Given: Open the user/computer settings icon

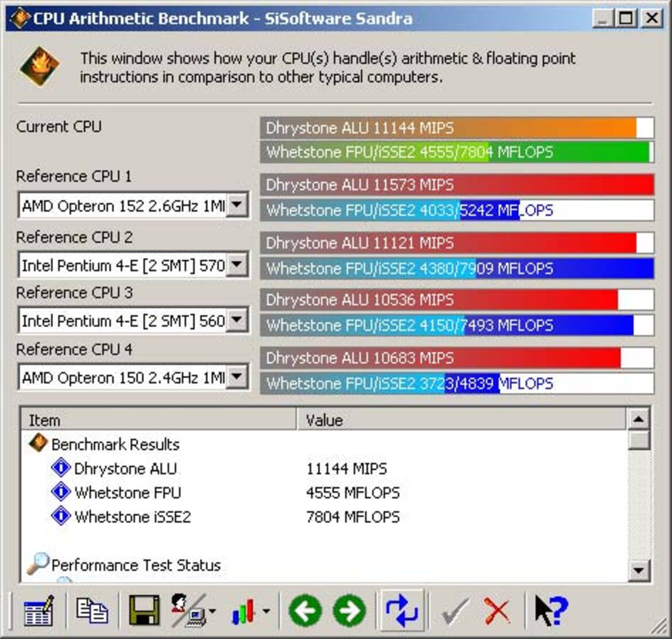Looking at the screenshot, I should [188, 610].
